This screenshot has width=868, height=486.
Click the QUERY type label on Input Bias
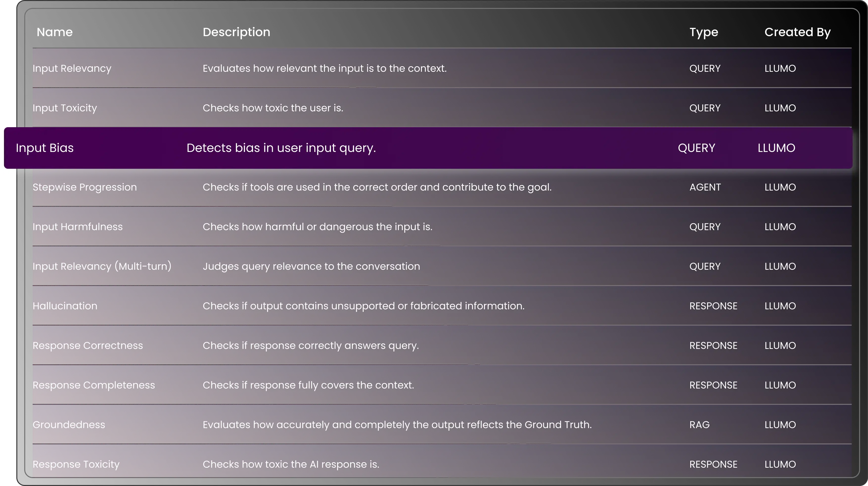pyautogui.click(x=696, y=148)
